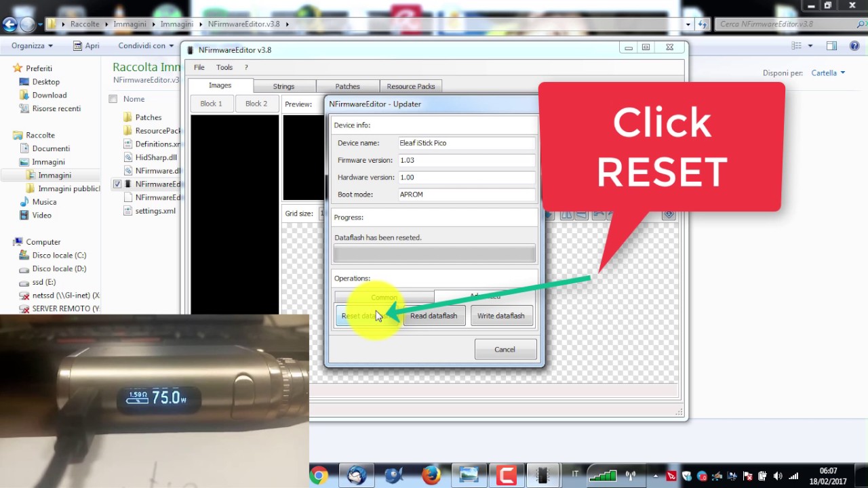
Task: Switch to the Images tab
Action: click(220, 85)
